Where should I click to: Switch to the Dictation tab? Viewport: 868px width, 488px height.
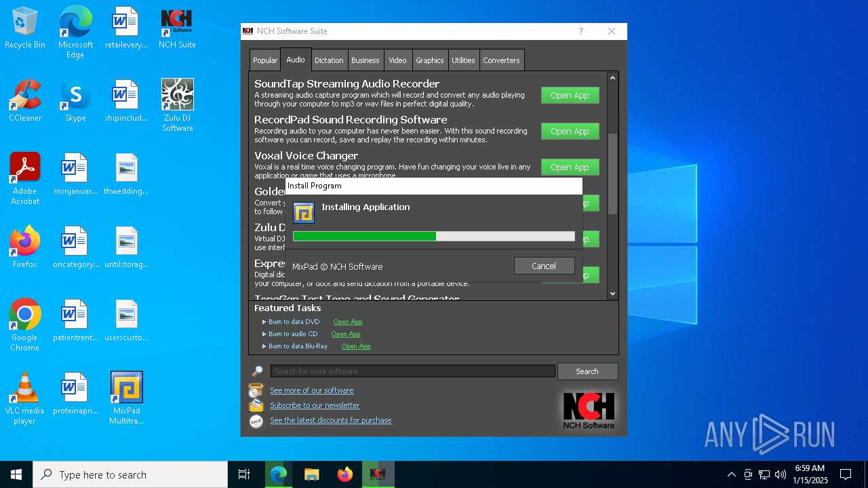pyautogui.click(x=329, y=60)
